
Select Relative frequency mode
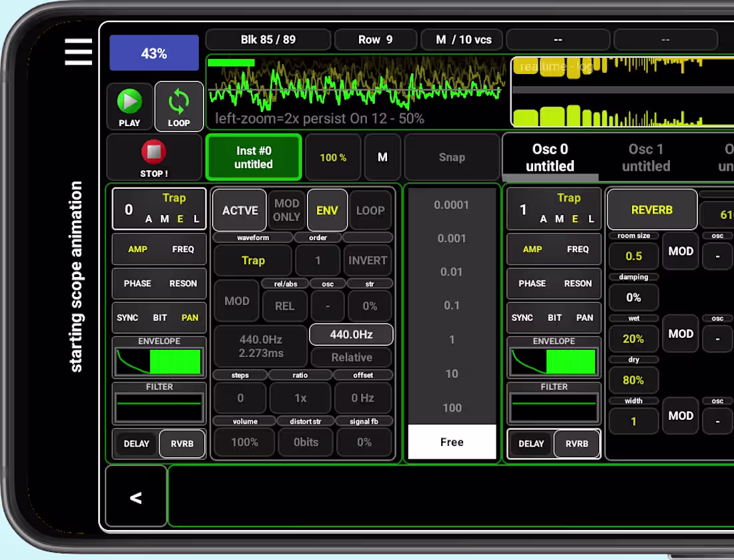pyautogui.click(x=351, y=357)
